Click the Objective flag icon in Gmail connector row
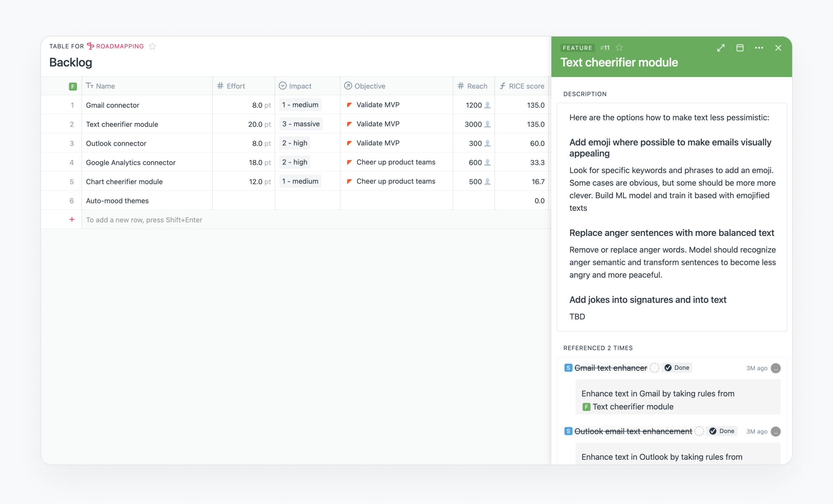 pos(349,105)
